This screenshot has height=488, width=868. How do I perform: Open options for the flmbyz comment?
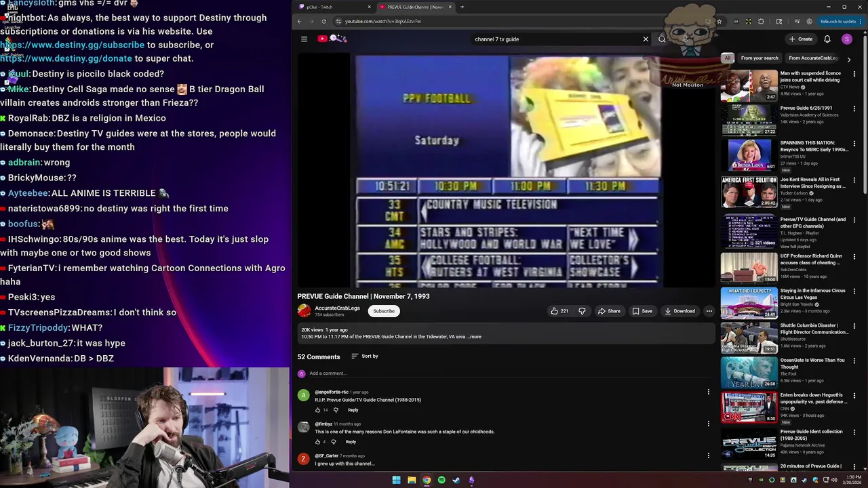pyautogui.click(x=708, y=424)
